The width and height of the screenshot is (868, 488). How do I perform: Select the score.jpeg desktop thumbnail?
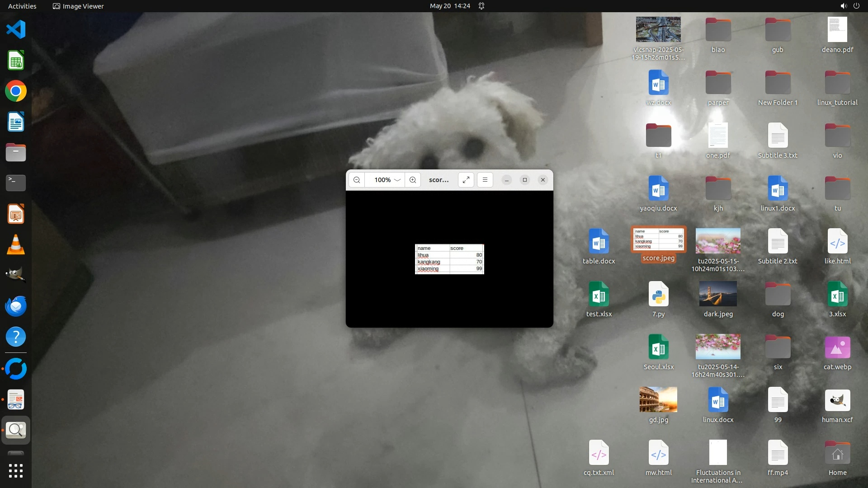pos(658,240)
